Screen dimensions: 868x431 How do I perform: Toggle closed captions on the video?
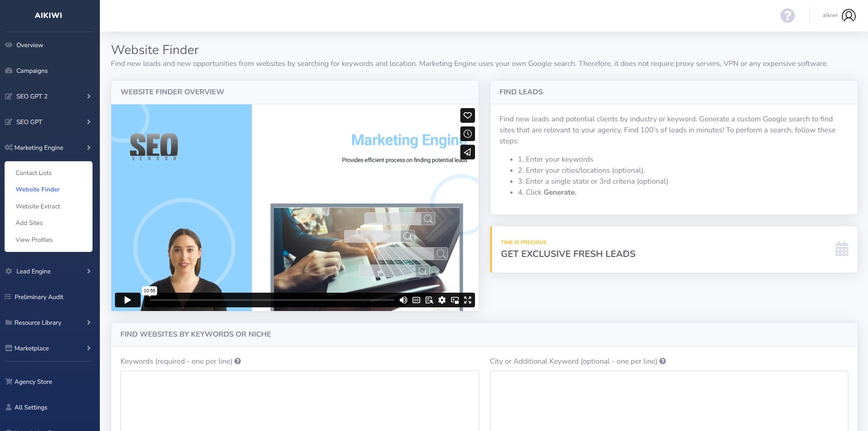coord(416,300)
